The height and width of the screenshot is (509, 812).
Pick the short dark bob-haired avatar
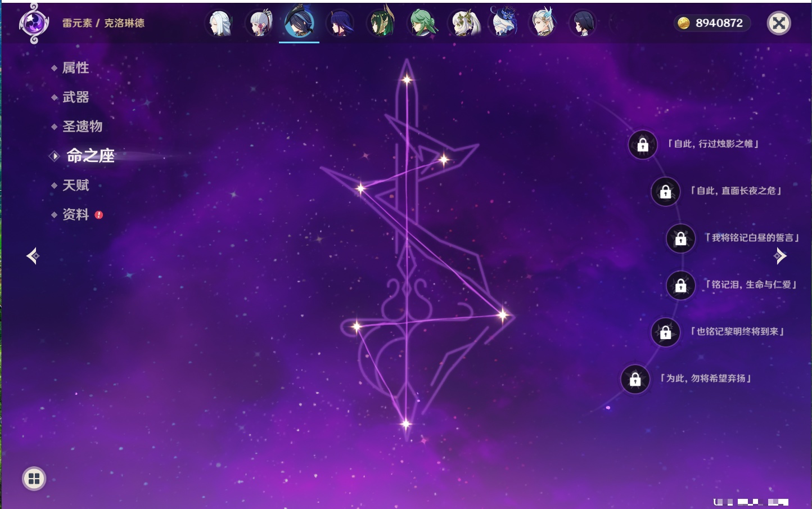coord(583,24)
